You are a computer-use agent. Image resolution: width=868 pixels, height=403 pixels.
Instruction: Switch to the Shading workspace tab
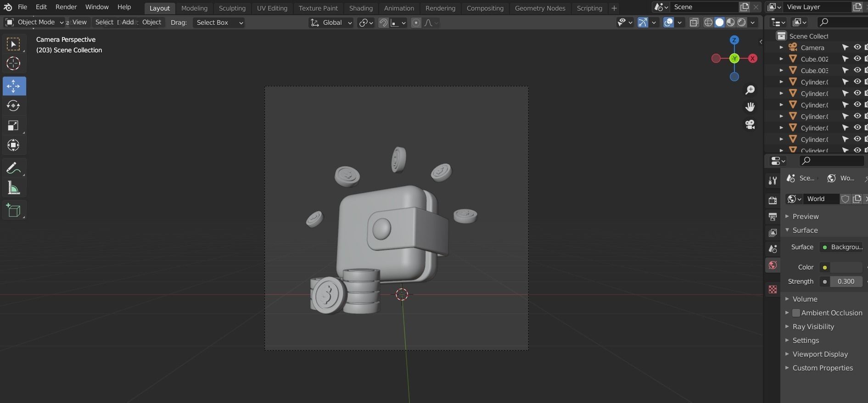361,8
